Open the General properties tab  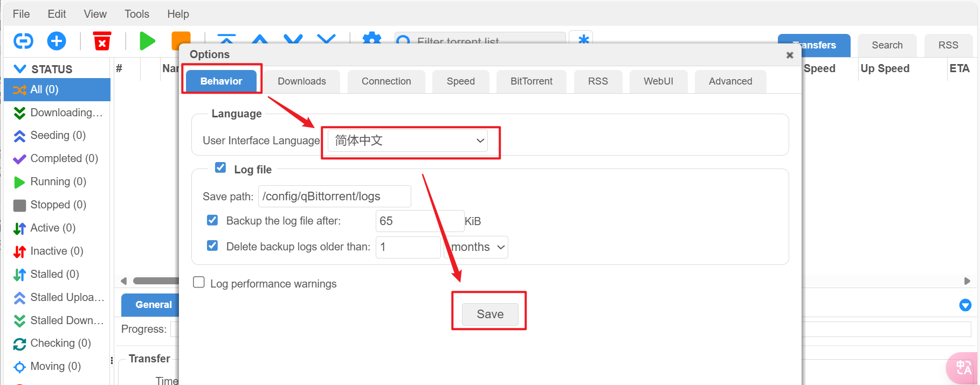(x=150, y=305)
